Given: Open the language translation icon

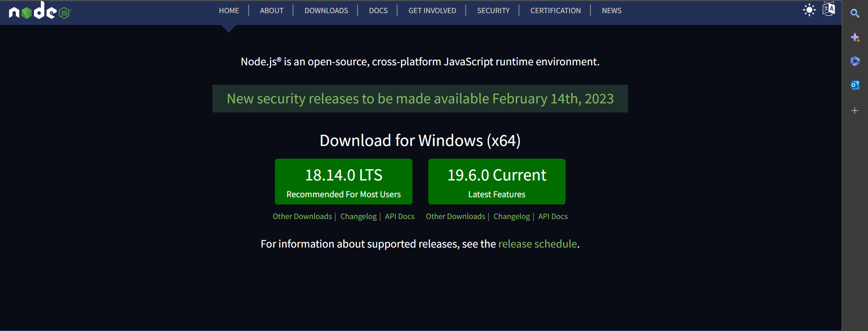Looking at the screenshot, I should [x=829, y=9].
